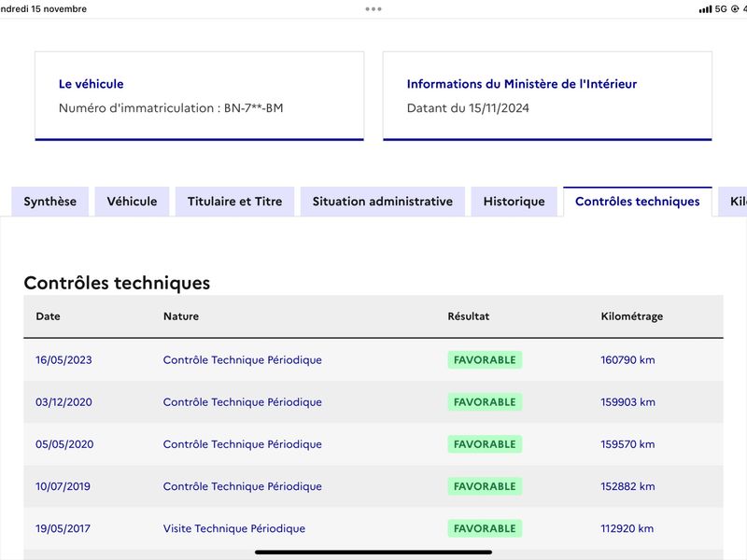Click the 159570 km mileage value
The height and width of the screenshot is (560, 747).
coord(627,444)
